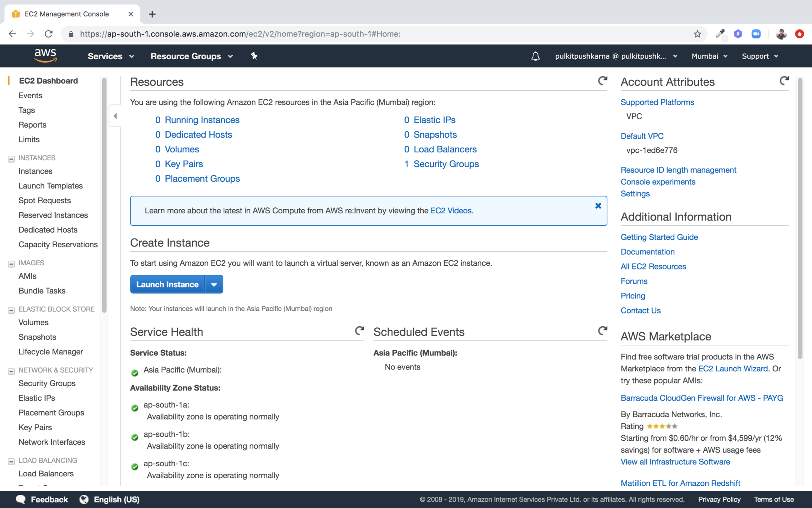Viewport: 812px width, 508px height.
Task: Open Feedback from the footer
Action: [x=42, y=499]
